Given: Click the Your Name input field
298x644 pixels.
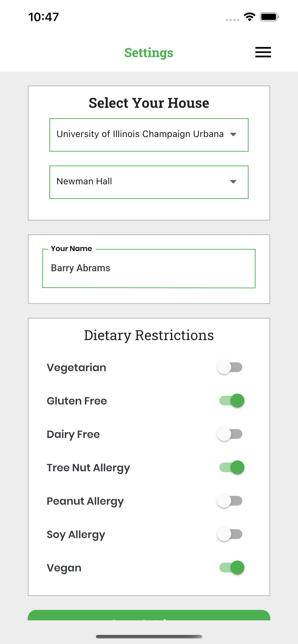Looking at the screenshot, I should [149, 268].
